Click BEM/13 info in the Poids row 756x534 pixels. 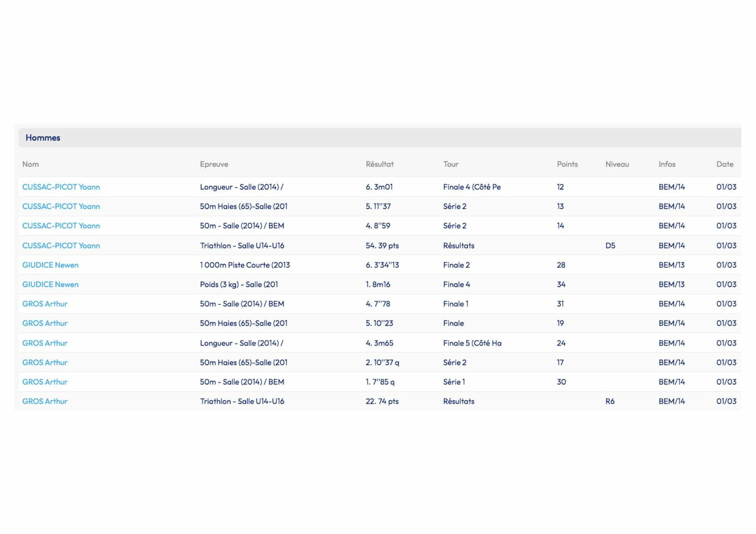tap(671, 284)
